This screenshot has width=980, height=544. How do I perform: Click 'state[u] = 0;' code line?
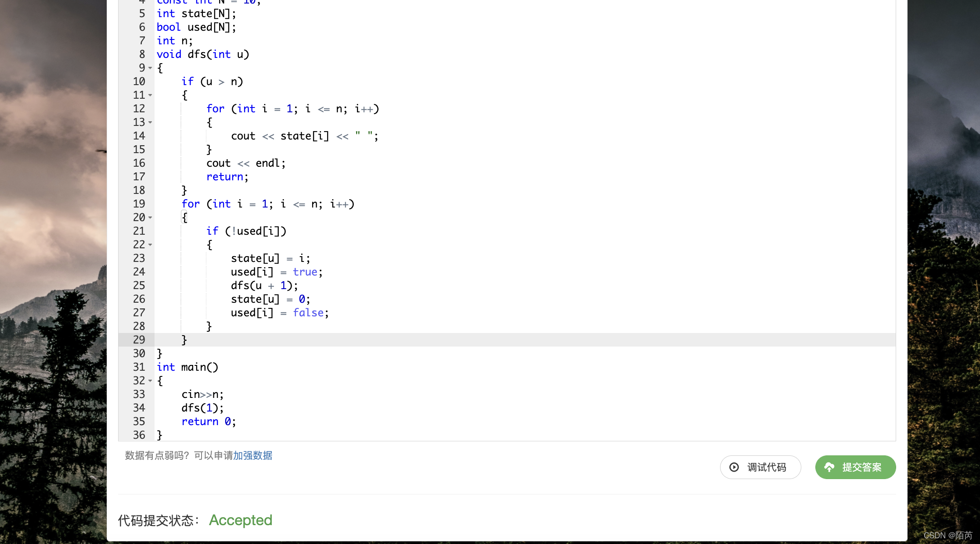point(270,299)
